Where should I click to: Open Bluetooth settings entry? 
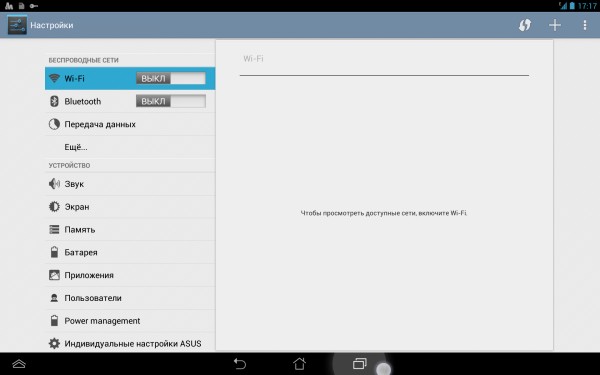[130, 101]
